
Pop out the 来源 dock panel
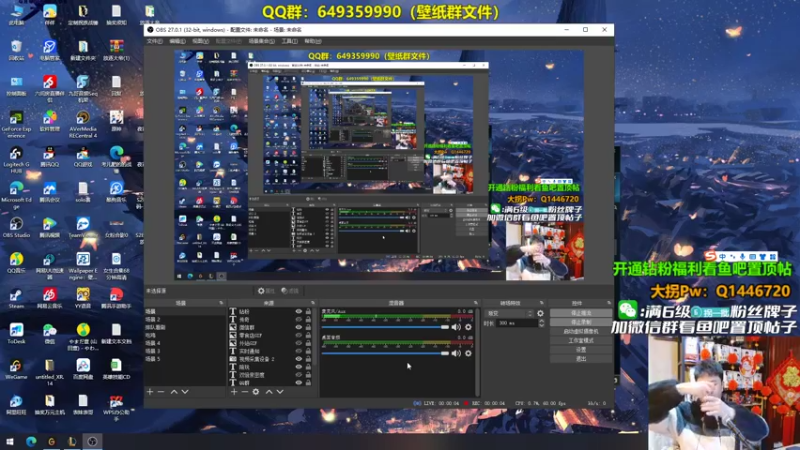click(x=313, y=303)
